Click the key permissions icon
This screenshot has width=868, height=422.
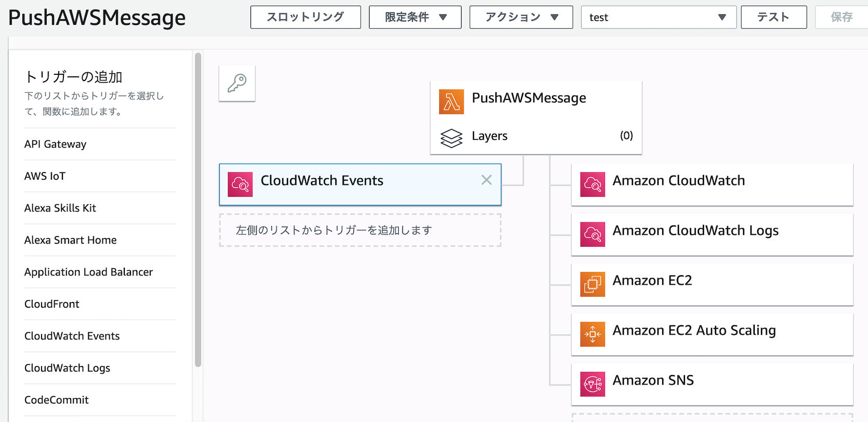pos(237,83)
